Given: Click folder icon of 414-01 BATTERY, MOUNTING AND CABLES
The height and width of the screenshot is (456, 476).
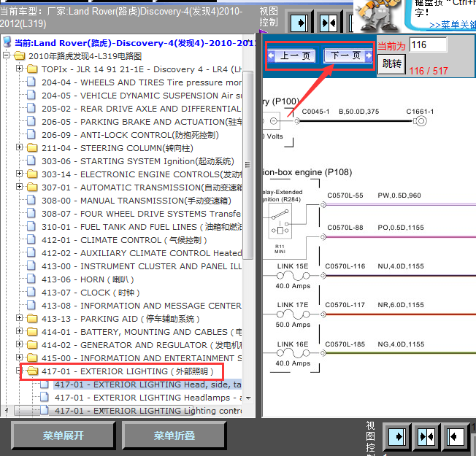Looking at the screenshot, I should [x=32, y=332].
